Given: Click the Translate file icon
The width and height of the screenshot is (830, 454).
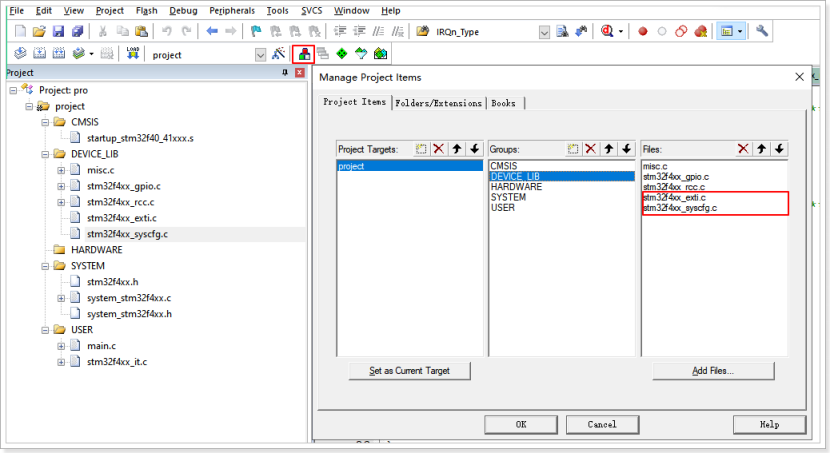Looking at the screenshot, I should [20, 53].
